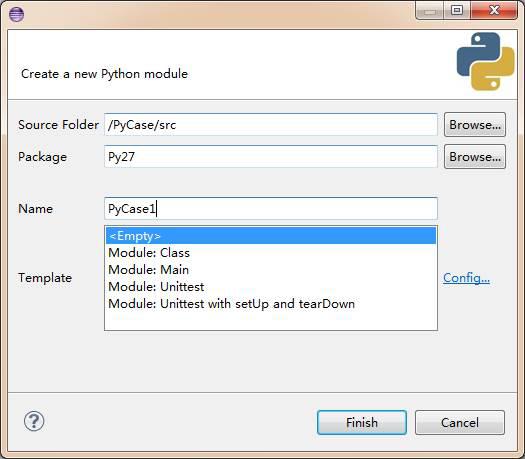This screenshot has height=459, width=525.
Task: Click the Eclipse icon in title bar
Action: coord(16,14)
